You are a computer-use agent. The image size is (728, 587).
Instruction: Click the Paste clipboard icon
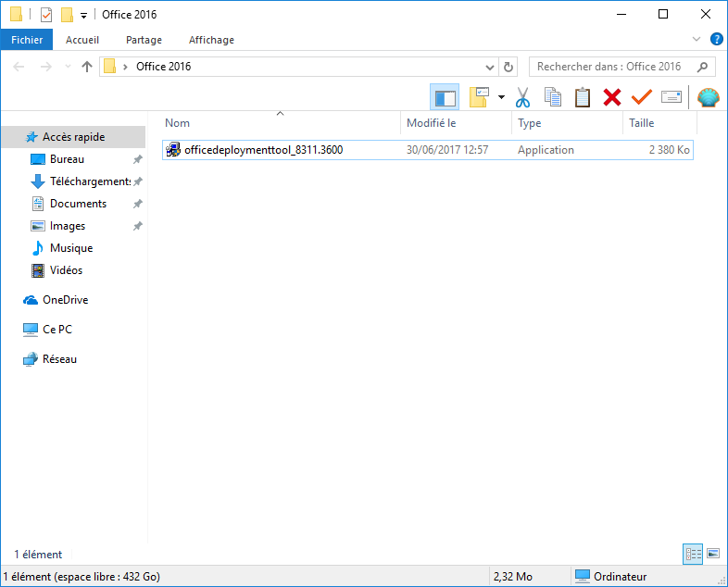tap(583, 97)
